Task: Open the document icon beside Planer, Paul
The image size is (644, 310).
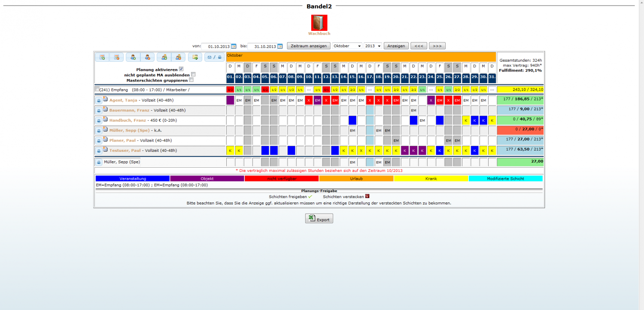Action: (105, 139)
